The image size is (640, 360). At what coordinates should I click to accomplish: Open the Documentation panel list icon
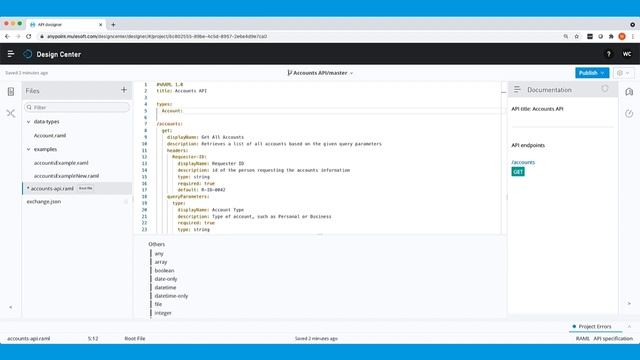[517, 89]
